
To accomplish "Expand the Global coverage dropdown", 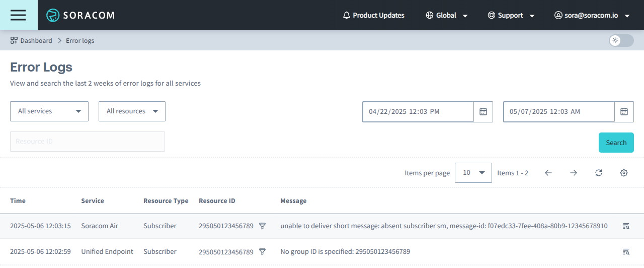I will click(x=447, y=15).
